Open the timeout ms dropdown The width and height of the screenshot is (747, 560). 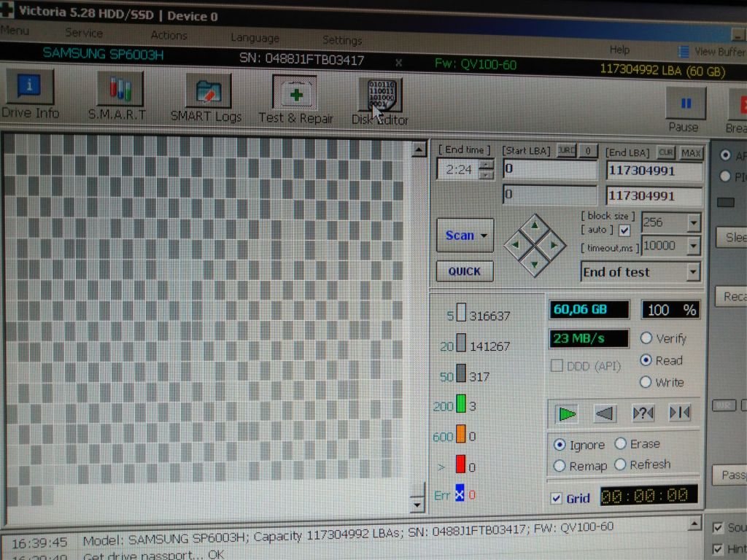pyautogui.click(x=694, y=246)
